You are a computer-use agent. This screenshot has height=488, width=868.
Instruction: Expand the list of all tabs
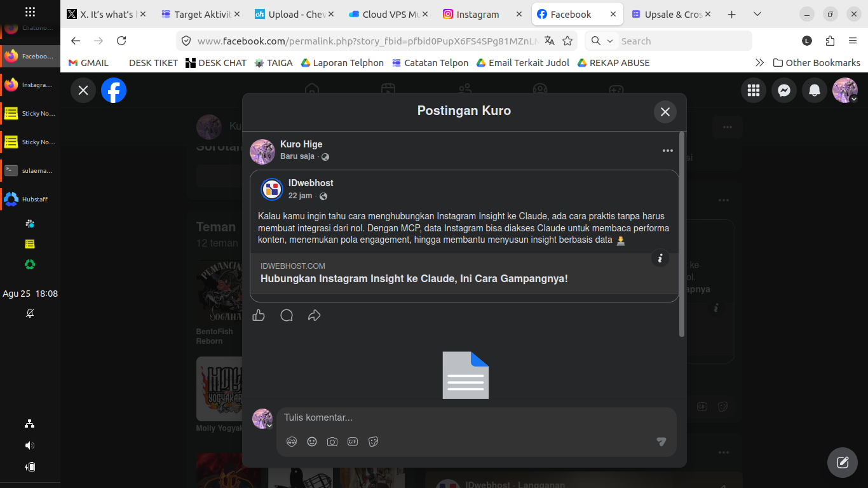(757, 14)
